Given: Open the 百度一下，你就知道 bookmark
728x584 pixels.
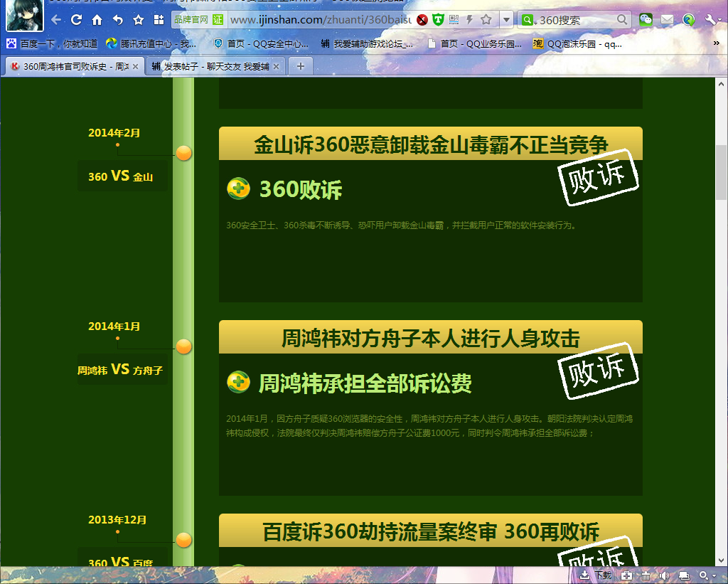Looking at the screenshot, I should click(x=52, y=43).
